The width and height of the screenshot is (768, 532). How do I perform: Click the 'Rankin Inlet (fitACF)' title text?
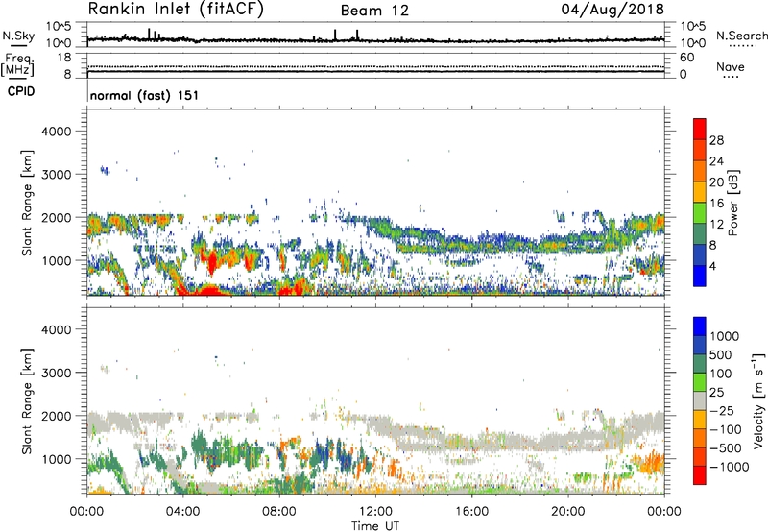click(176, 10)
